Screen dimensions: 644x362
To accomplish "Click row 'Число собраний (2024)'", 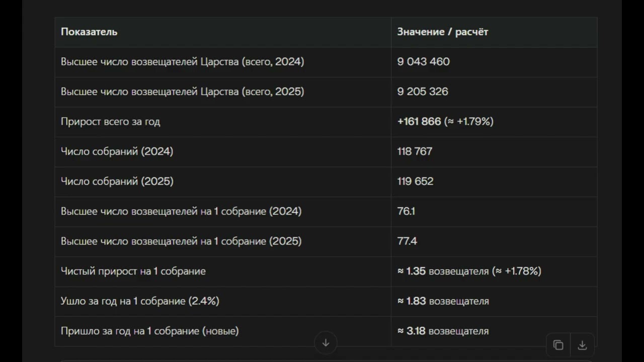I will click(x=326, y=151).
